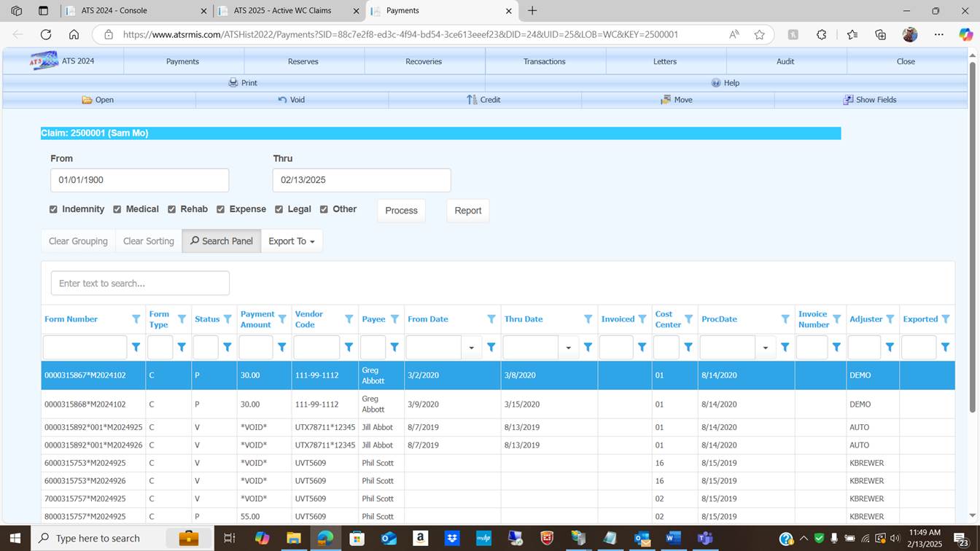Click the Open folder icon

click(x=87, y=100)
